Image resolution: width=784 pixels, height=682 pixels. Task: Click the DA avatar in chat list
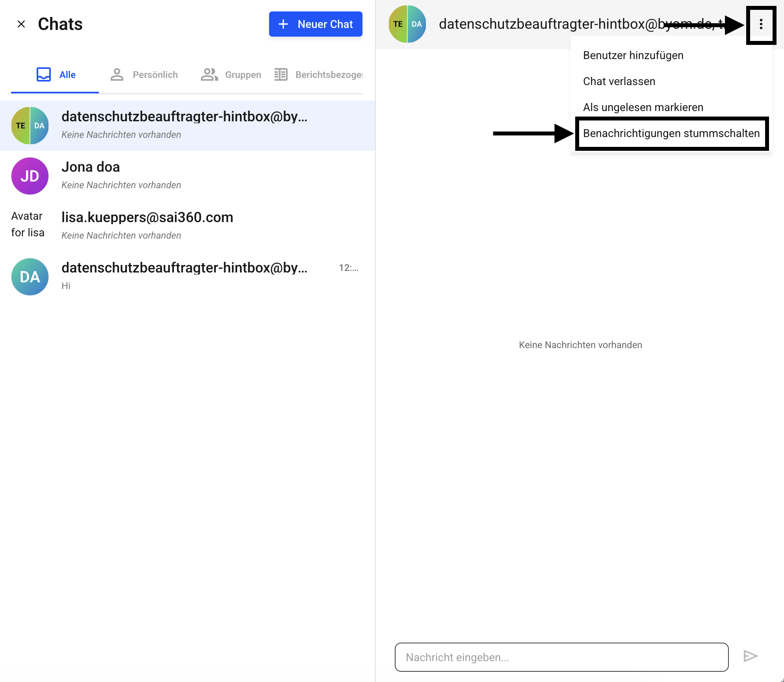[x=30, y=277]
